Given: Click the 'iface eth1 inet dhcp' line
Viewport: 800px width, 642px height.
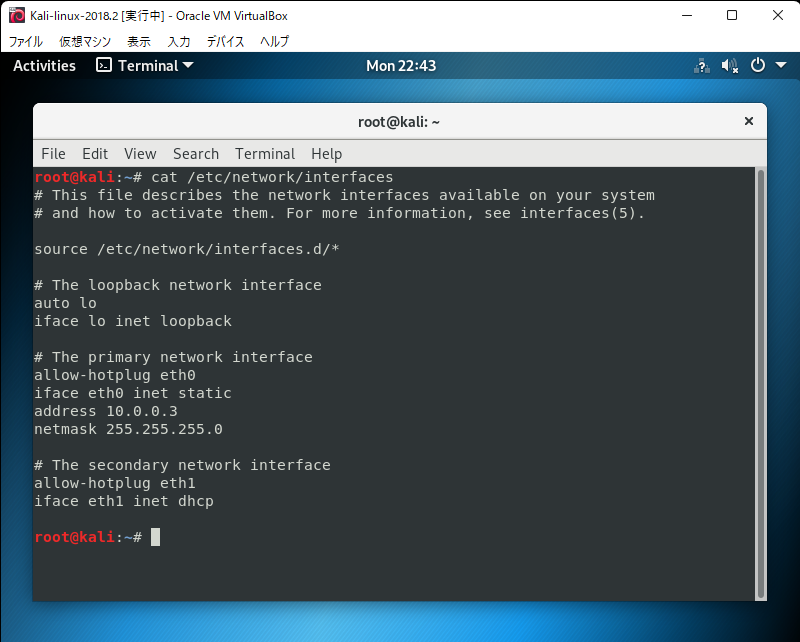Looking at the screenshot, I should (124, 501).
